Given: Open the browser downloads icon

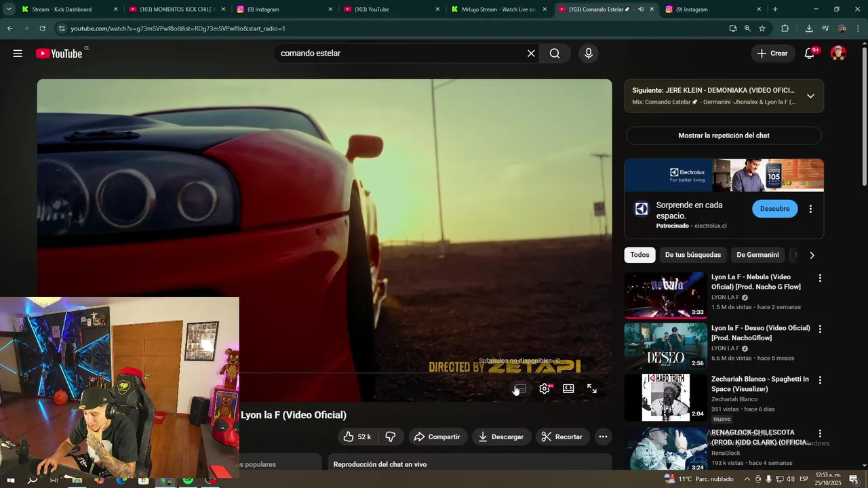Looking at the screenshot, I should (809, 28).
